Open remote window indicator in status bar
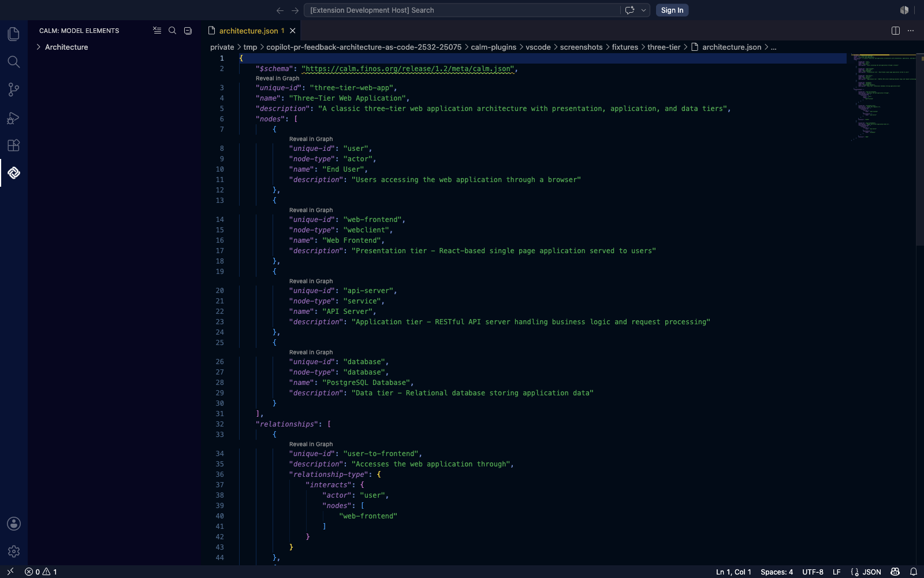924x578 pixels. pos(10,572)
